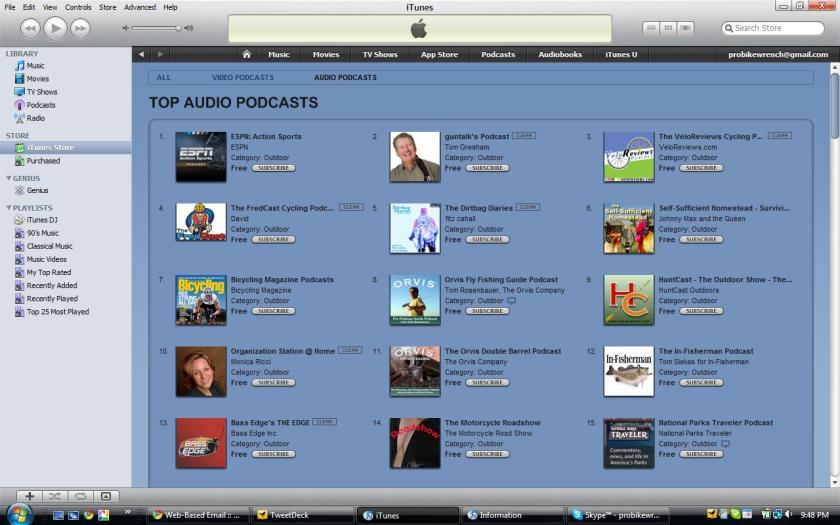Toggle the Repeat button at bottom left
Image resolution: width=840 pixels, height=525 pixels.
(79, 496)
